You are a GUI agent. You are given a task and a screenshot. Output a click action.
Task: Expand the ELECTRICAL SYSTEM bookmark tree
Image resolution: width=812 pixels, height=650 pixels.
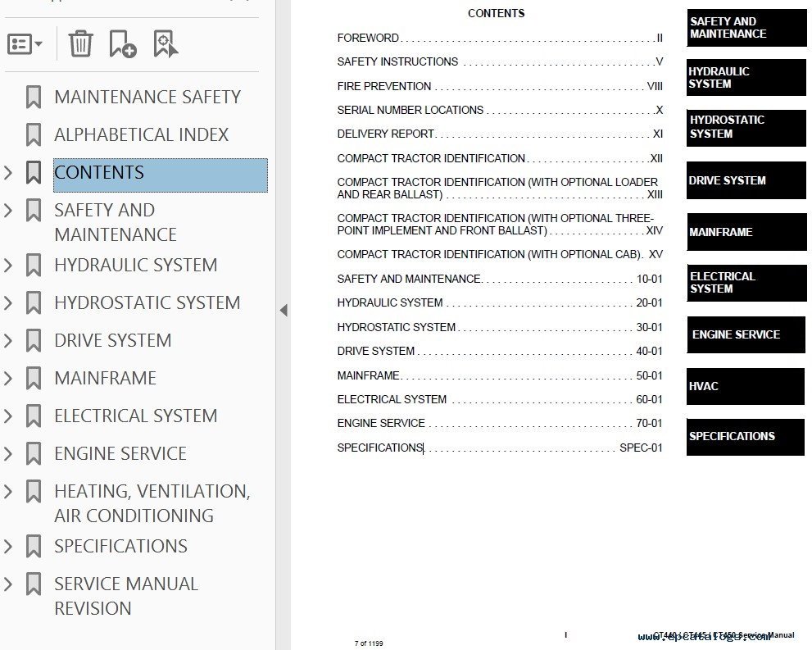[8, 416]
